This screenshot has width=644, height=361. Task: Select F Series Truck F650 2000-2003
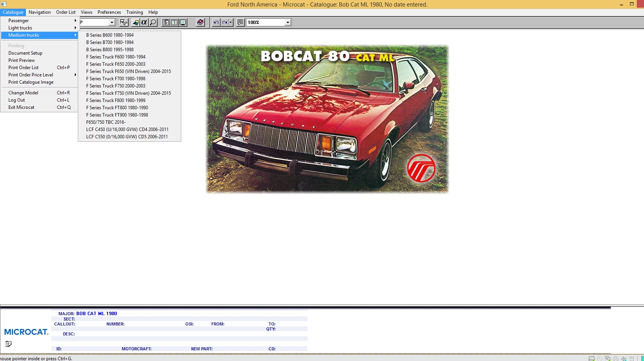tap(129, 64)
